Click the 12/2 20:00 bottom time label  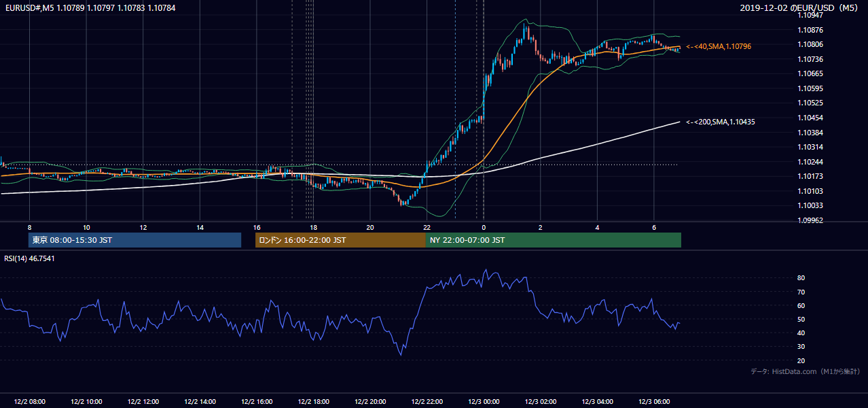click(370, 401)
